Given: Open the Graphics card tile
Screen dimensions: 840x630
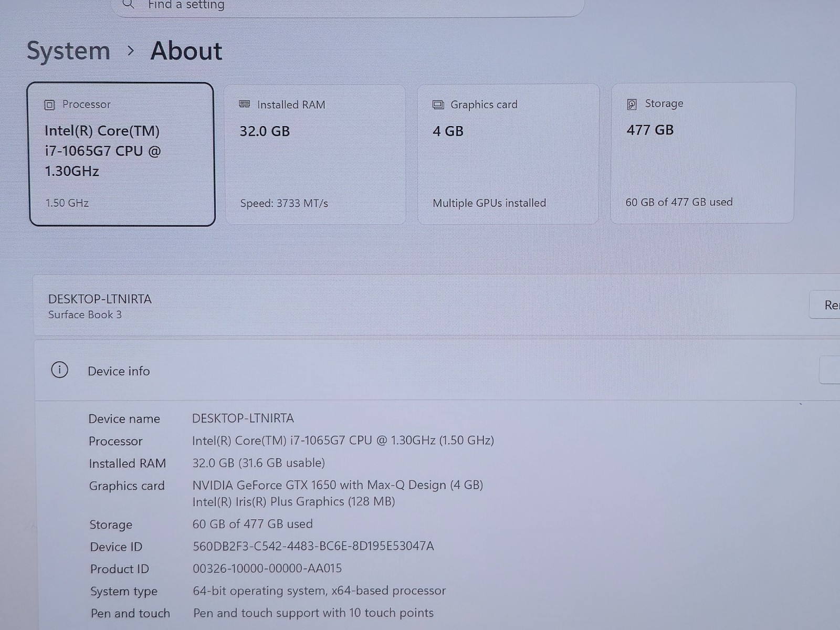Looking at the screenshot, I should tap(508, 154).
